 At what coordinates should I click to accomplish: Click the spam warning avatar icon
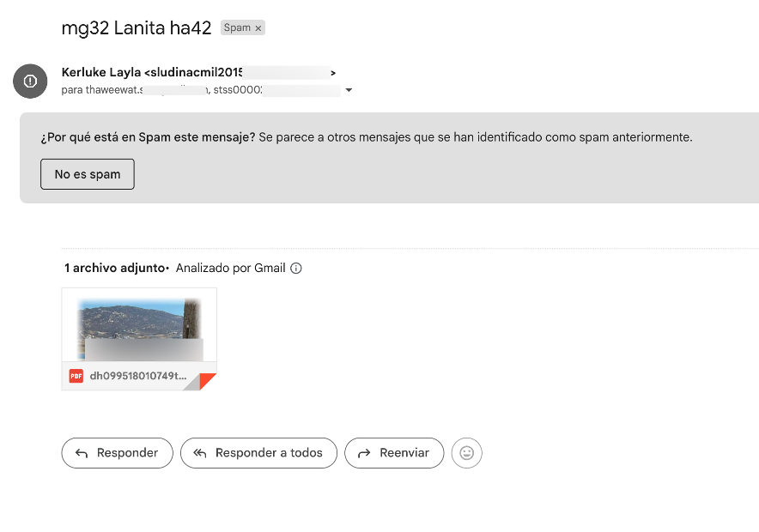30,82
